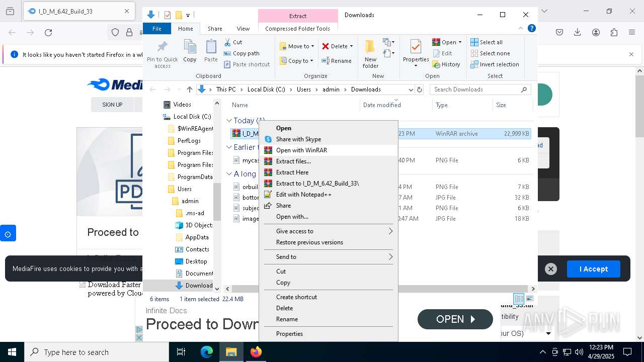Expand the address bar history dropdown
Image resolution: width=644 pixels, height=362 pixels.
[411, 89]
